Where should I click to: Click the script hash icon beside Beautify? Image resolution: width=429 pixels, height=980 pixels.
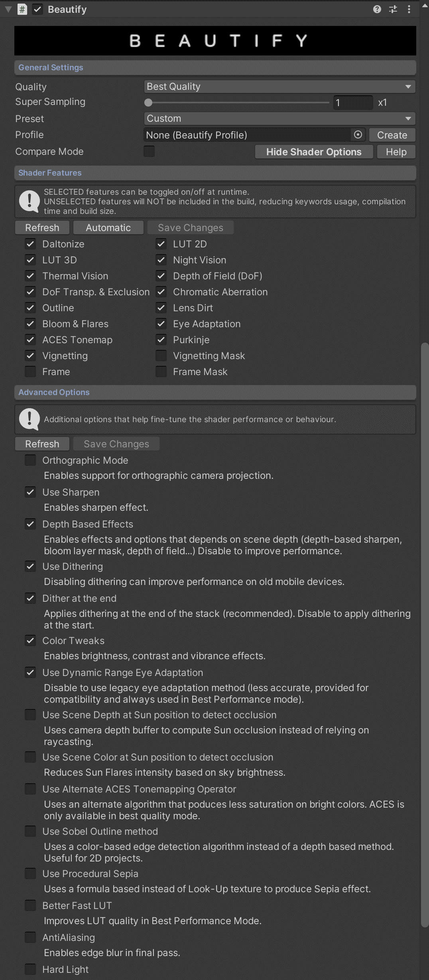coord(22,9)
